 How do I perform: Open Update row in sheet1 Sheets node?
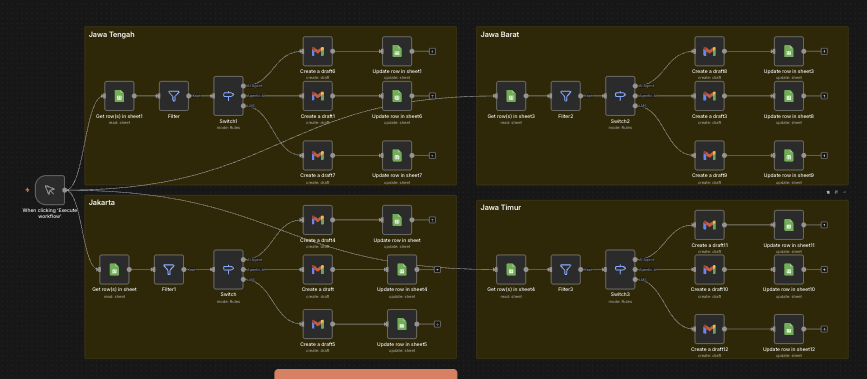coord(397,51)
